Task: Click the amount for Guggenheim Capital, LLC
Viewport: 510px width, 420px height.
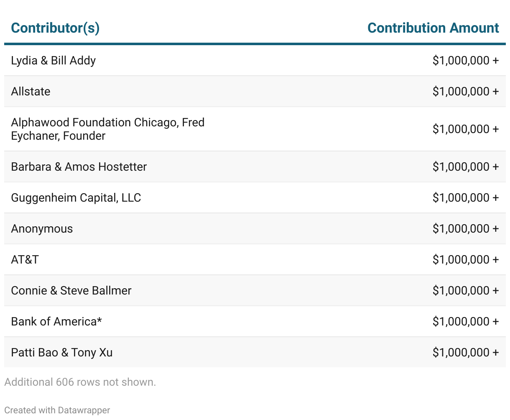Action: pos(465,198)
